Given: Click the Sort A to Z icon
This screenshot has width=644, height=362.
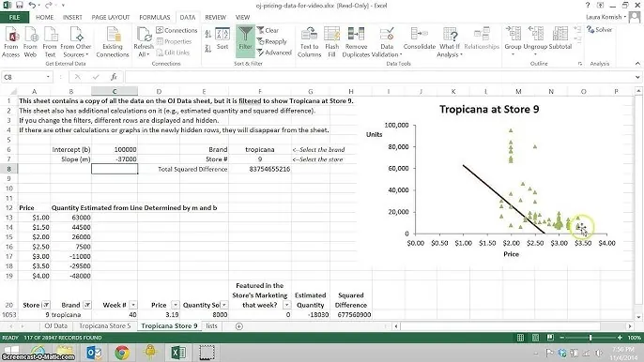Looking at the screenshot, I should click(x=208, y=35).
